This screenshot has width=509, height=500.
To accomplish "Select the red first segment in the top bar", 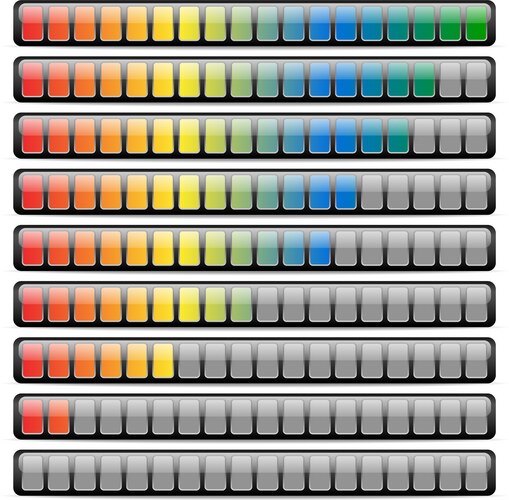I will click(33, 24).
